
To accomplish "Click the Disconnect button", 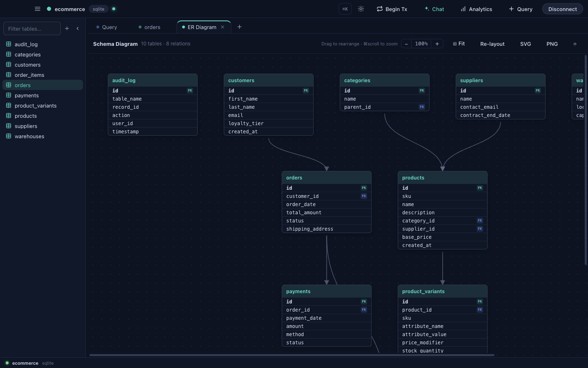I will 563,9.
